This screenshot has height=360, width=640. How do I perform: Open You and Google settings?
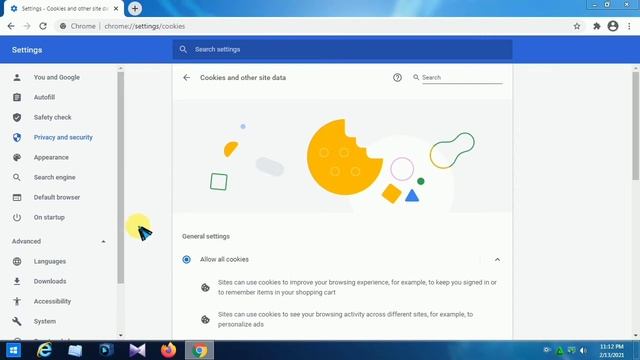point(57,77)
